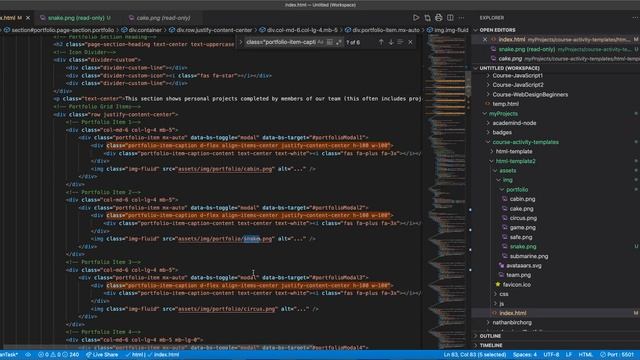Open cake.png in portfolio folder

coord(521,209)
